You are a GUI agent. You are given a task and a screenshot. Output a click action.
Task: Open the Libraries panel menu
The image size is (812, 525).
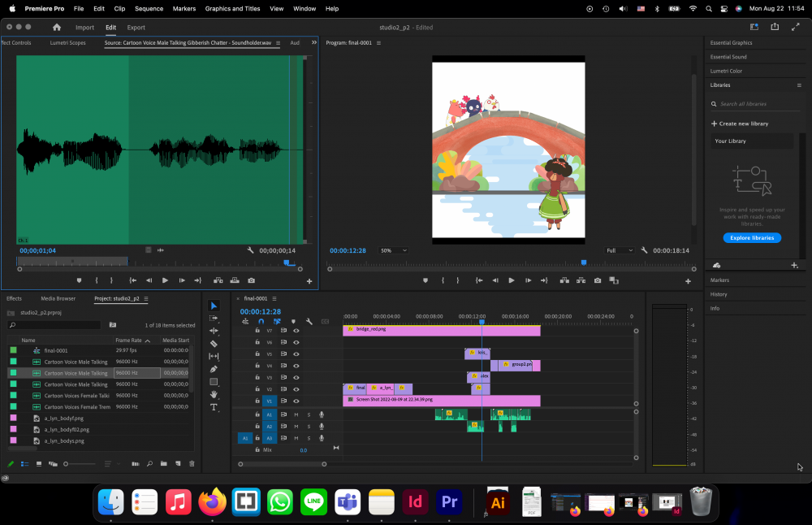point(799,85)
